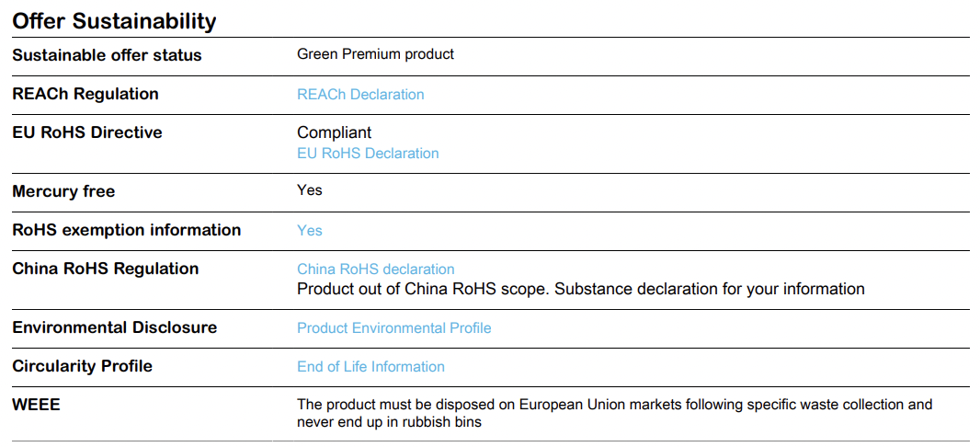
Task: Open the REACh Declaration link
Action: tap(360, 95)
